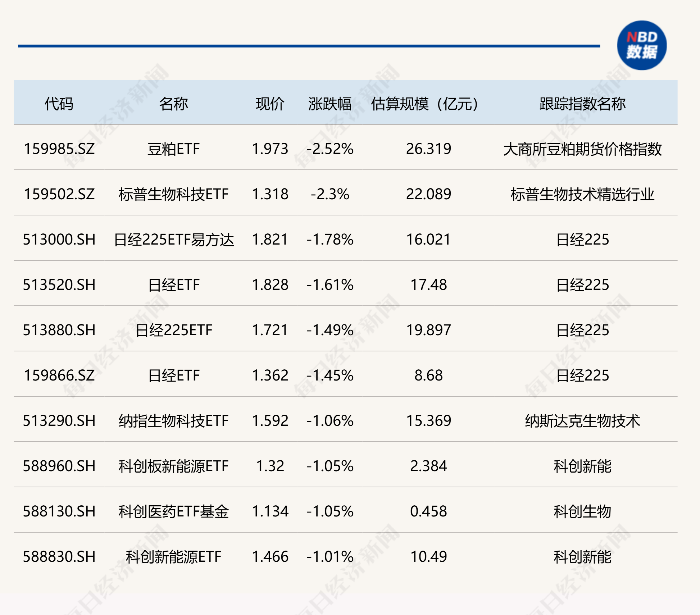Image resolution: width=700 pixels, height=615 pixels.
Task: Click the -1.49% change value
Action: click(x=330, y=330)
